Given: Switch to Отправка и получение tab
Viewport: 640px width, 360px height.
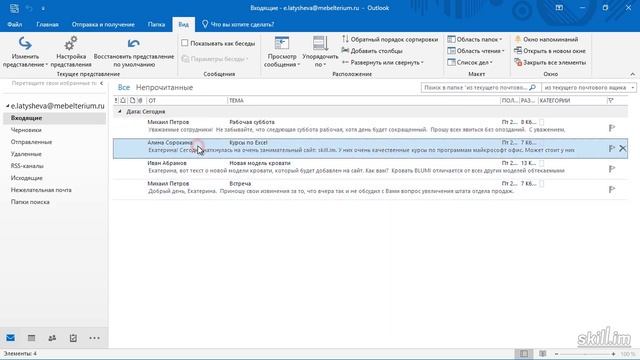Looking at the screenshot, I should 103,24.
